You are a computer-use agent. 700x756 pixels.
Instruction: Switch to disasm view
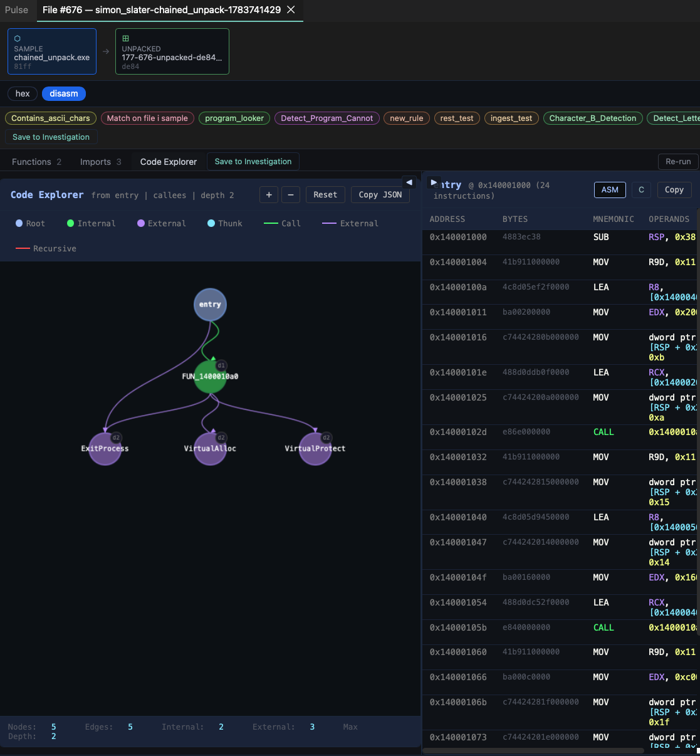pos(64,93)
